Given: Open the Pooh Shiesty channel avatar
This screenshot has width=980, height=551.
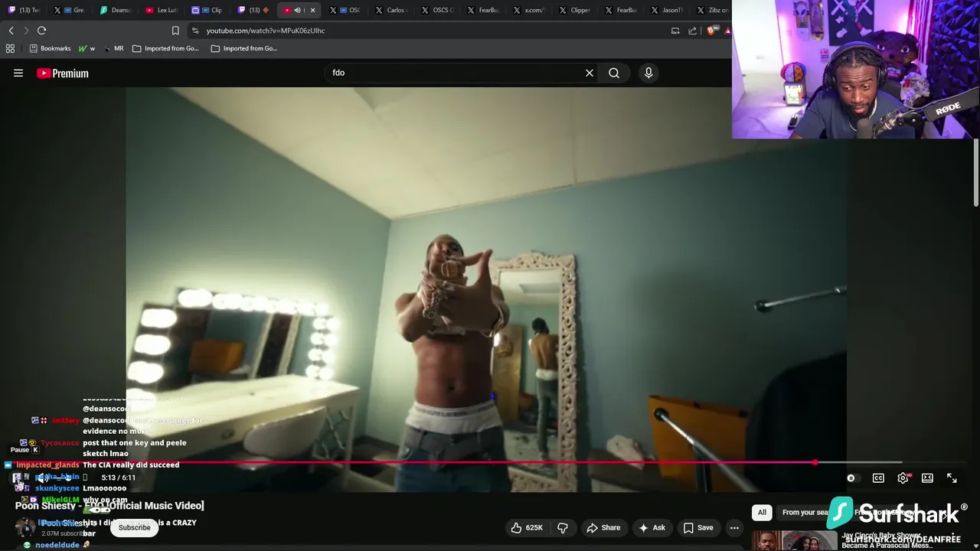Looking at the screenshot, I should coord(26,527).
